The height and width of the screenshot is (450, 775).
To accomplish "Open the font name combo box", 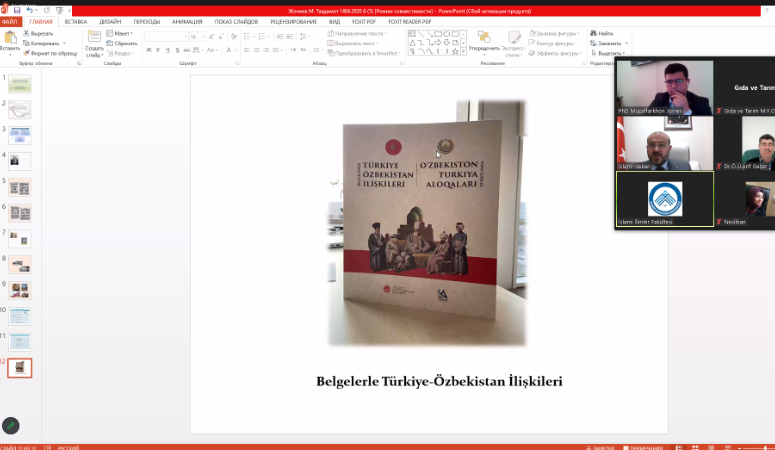I will [166, 37].
